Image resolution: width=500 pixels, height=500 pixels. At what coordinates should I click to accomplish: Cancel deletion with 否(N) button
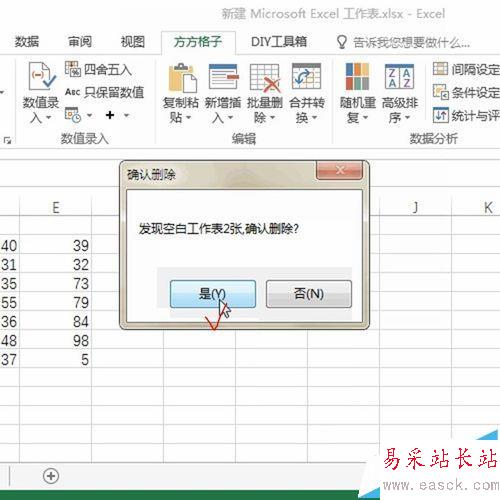(309, 294)
